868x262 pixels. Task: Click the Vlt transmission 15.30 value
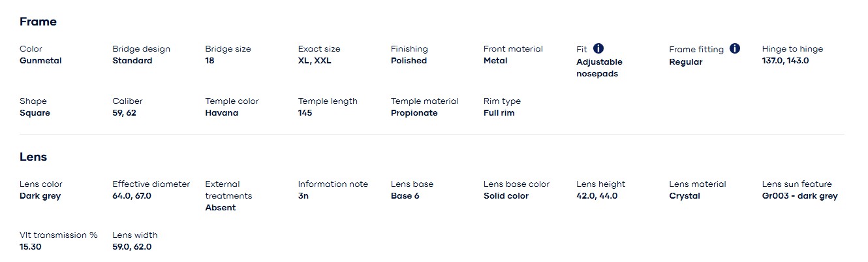click(x=31, y=247)
